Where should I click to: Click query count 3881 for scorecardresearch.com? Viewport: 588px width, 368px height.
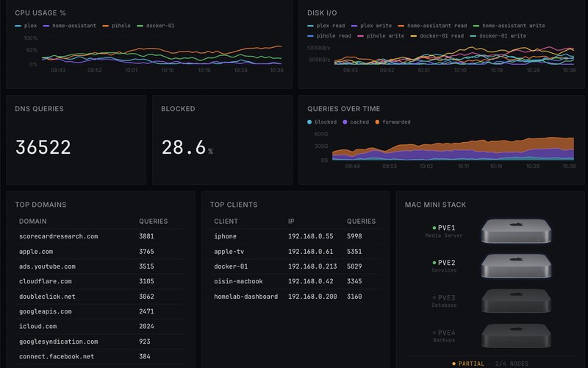coord(146,236)
